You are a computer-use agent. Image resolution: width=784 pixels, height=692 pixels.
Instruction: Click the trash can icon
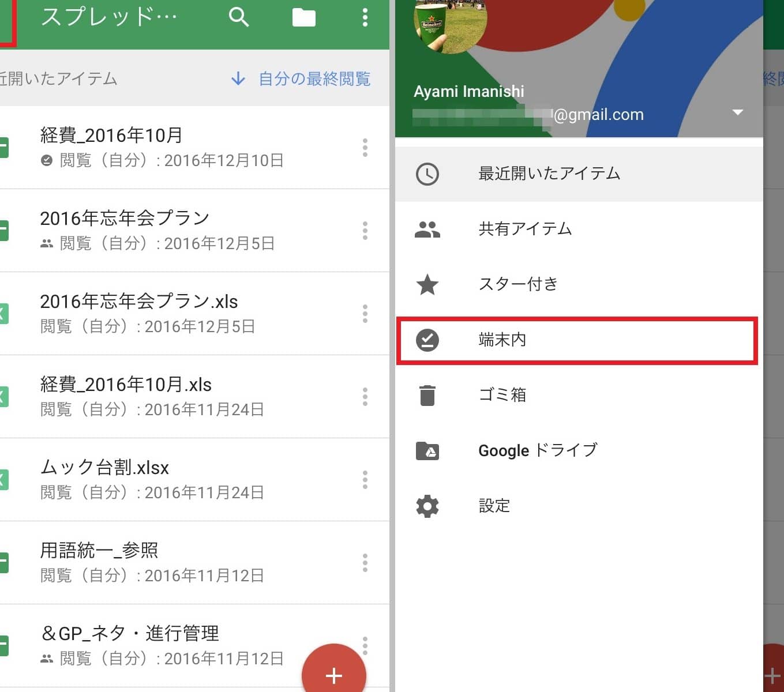[x=427, y=396]
